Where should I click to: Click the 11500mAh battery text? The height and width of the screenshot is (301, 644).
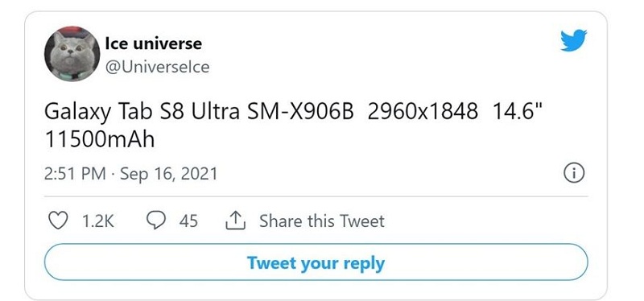pyautogui.click(x=99, y=139)
